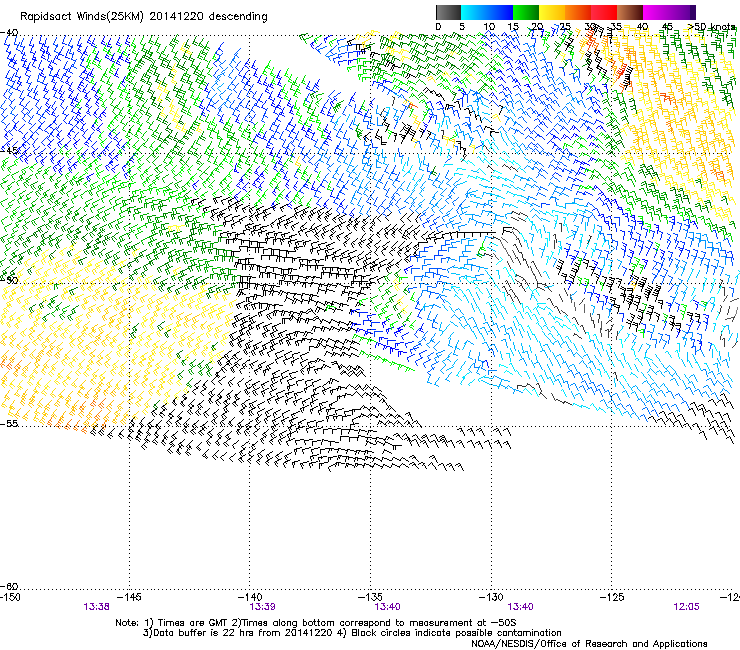Click the chart title "Rapidsact Winds(25KM) 20141220 descending"
The width and height of the screenshot is (740, 650).
click(x=143, y=17)
